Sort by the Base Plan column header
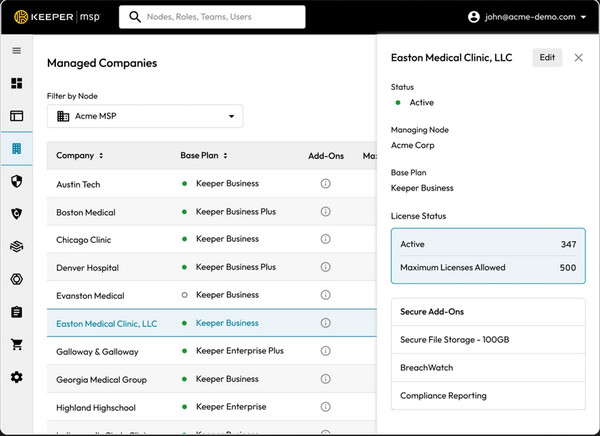 tap(203, 156)
